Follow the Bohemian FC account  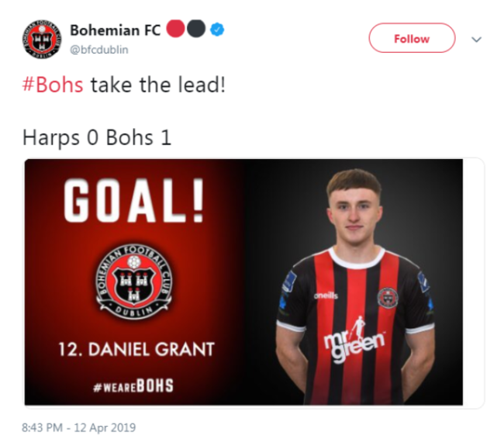click(412, 38)
